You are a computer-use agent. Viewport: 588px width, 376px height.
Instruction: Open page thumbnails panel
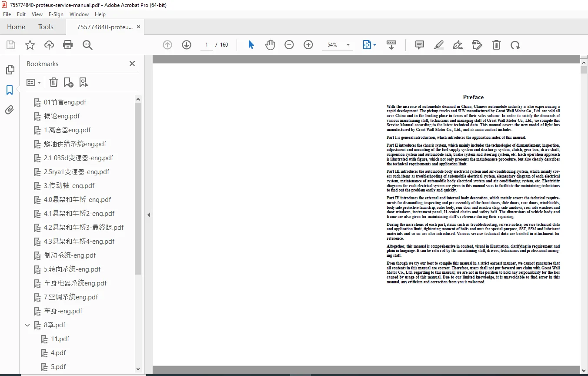10,70
